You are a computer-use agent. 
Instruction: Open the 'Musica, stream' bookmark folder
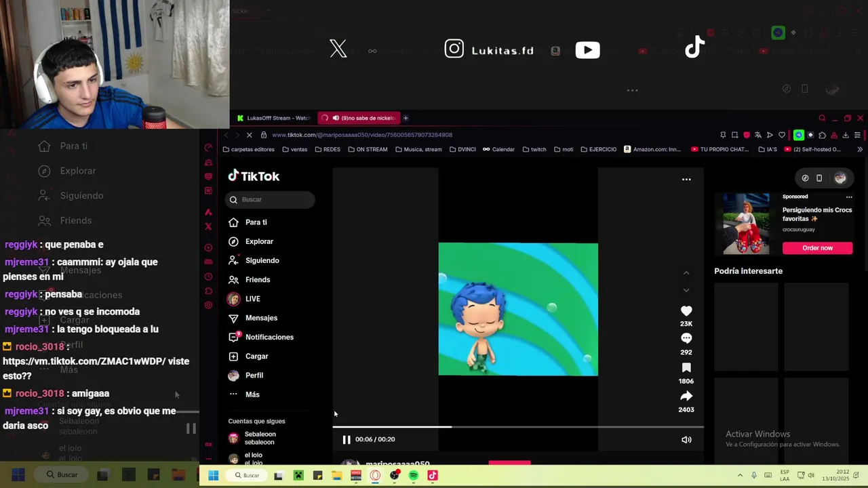point(418,149)
